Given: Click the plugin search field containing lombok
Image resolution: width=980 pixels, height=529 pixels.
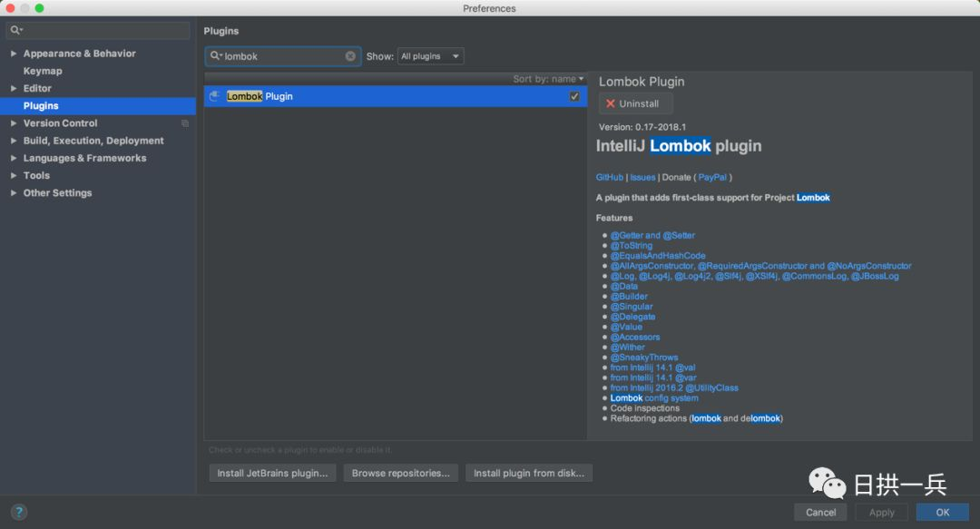Looking at the screenshot, I should [283, 56].
